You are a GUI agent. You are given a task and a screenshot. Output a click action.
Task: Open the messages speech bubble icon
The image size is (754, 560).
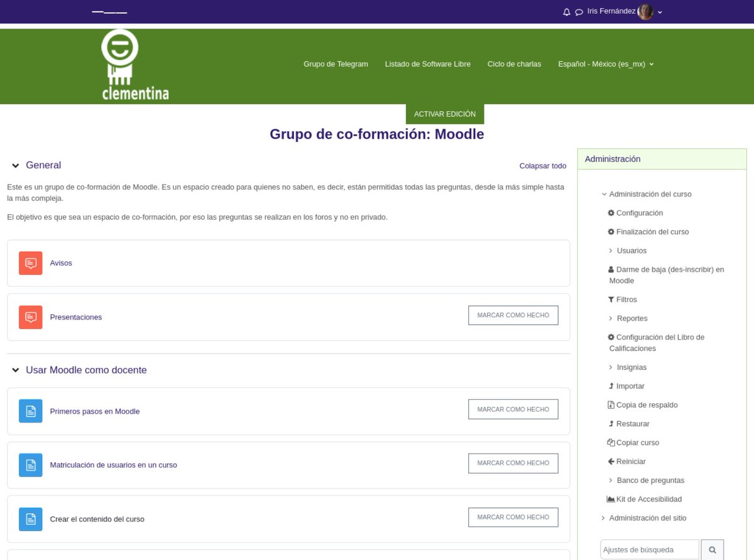pyautogui.click(x=579, y=12)
